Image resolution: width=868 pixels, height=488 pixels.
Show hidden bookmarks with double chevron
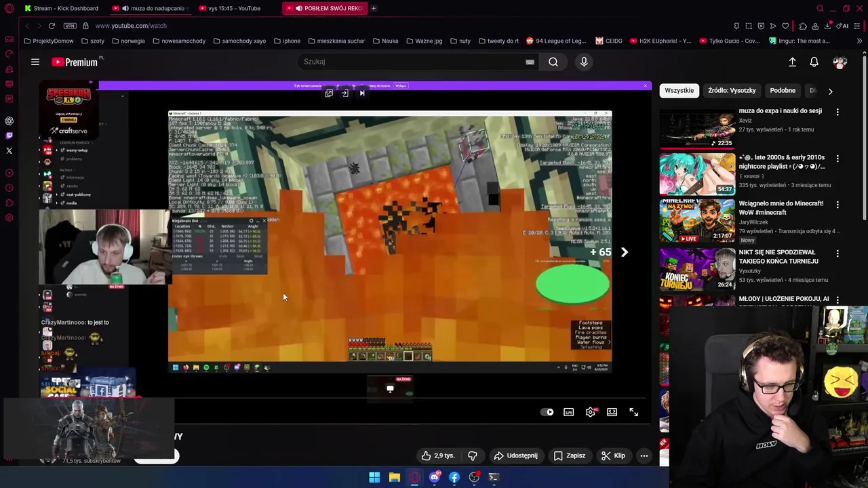tap(859, 41)
